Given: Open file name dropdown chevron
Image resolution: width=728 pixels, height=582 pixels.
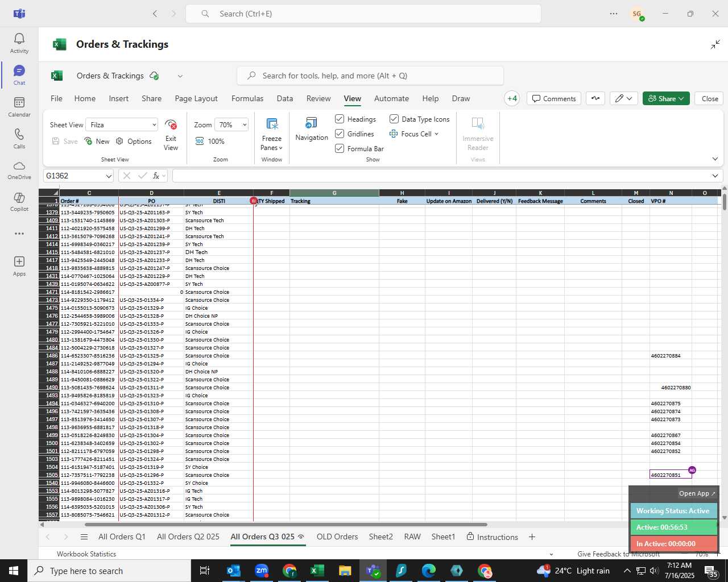Looking at the screenshot, I should pyautogui.click(x=180, y=76).
